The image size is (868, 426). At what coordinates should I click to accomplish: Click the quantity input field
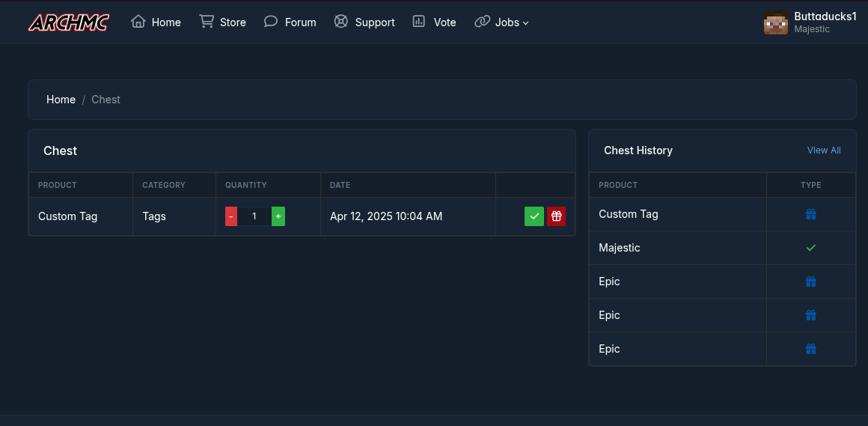coord(254,216)
